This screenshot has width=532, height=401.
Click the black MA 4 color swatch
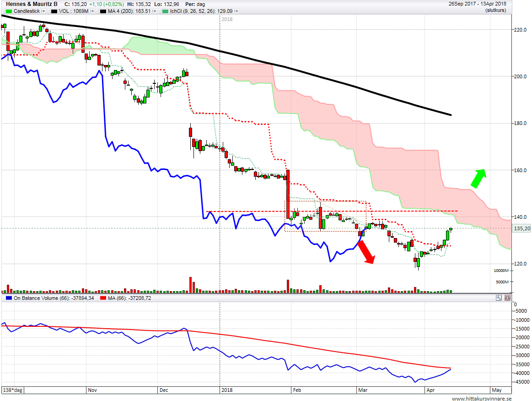(103, 11)
